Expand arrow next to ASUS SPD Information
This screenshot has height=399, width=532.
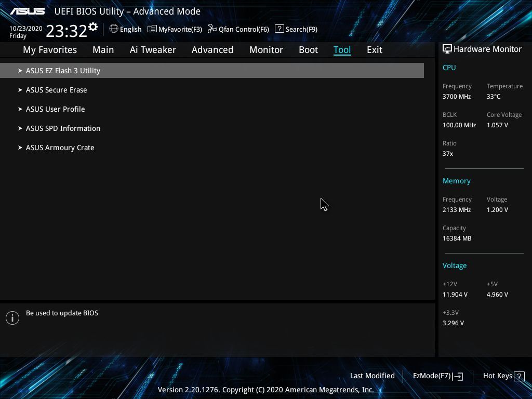pos(20,128)
